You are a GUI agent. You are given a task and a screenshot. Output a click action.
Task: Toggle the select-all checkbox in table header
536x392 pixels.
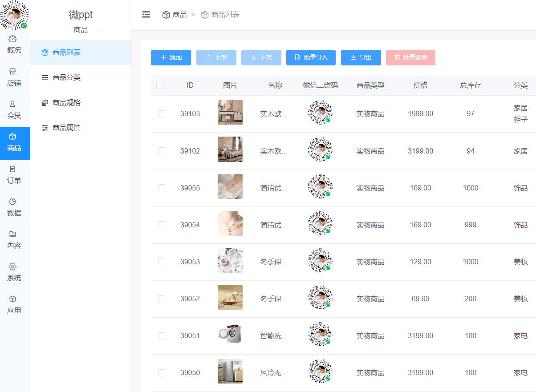(x=159, y=85)
